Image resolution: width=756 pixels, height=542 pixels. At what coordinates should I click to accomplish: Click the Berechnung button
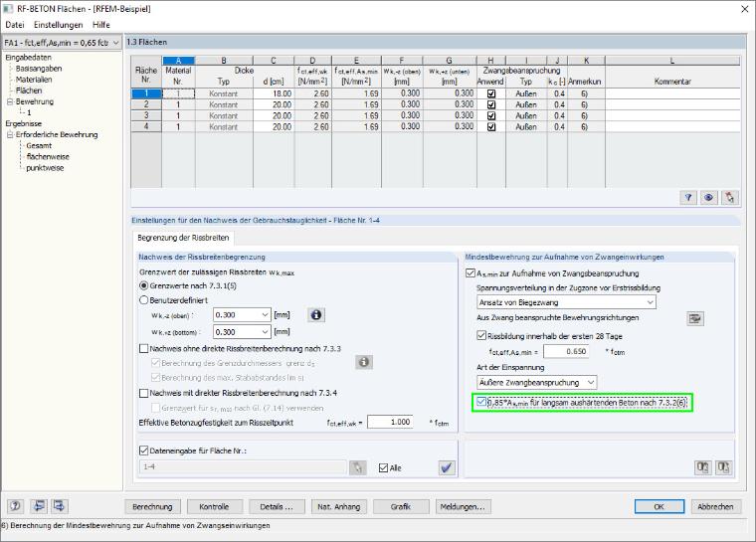coord(152,507)
